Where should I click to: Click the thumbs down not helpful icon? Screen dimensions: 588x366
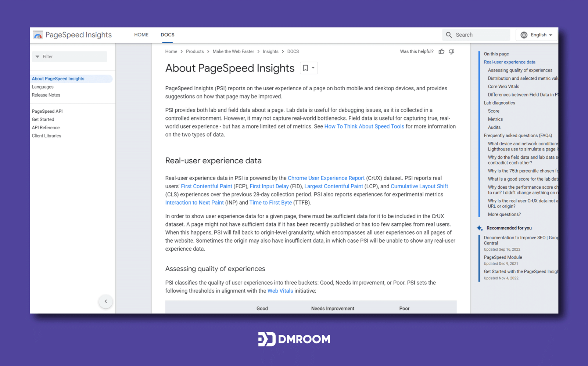click(x=452, y=51)
